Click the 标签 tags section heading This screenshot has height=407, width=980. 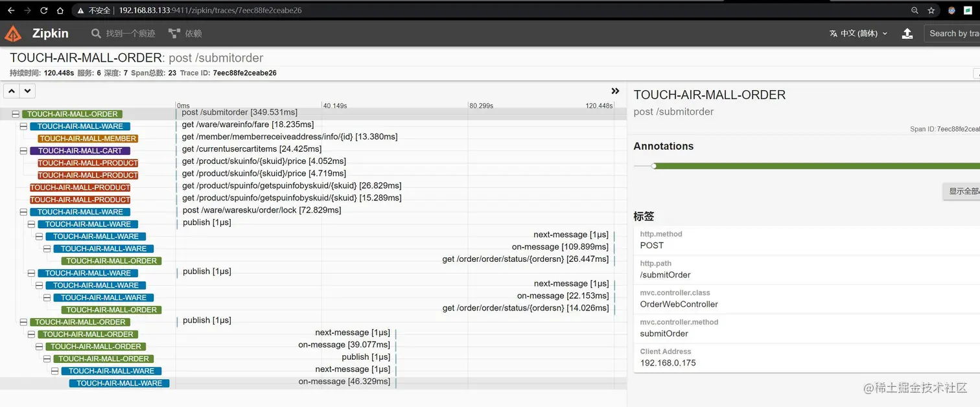[644, 216]
